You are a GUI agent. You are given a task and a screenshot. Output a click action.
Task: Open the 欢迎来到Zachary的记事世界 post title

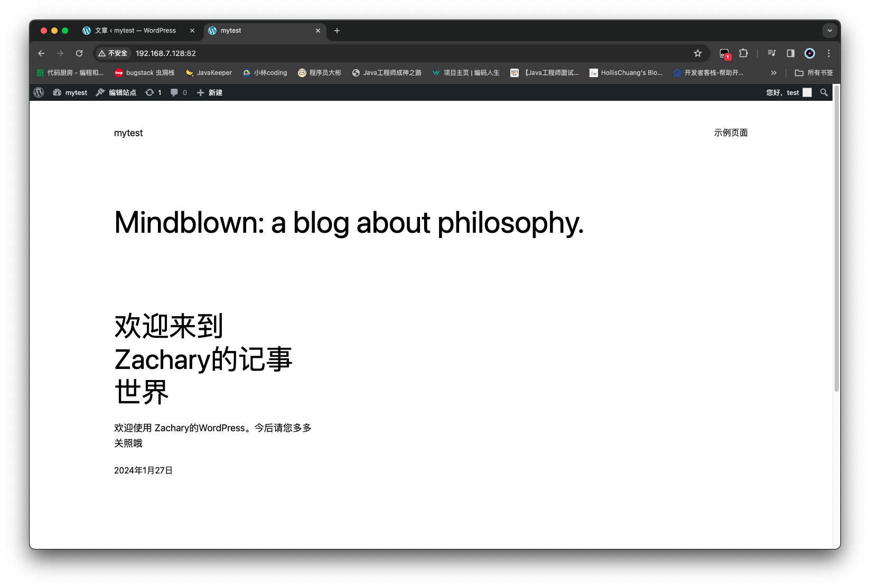(203, 359)
